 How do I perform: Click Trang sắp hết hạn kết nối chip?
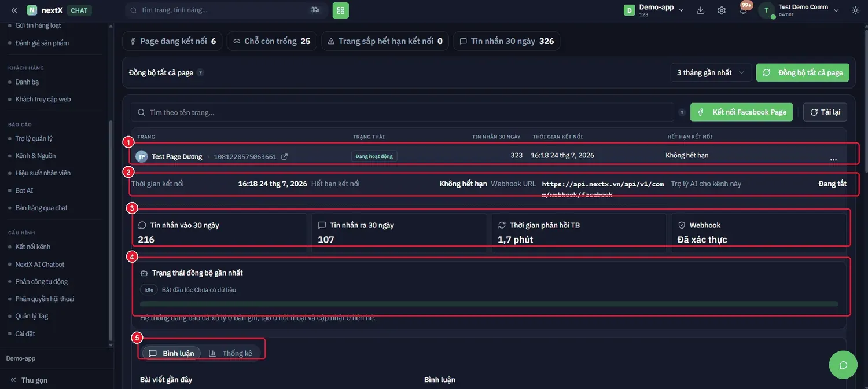tap(385, 41)
